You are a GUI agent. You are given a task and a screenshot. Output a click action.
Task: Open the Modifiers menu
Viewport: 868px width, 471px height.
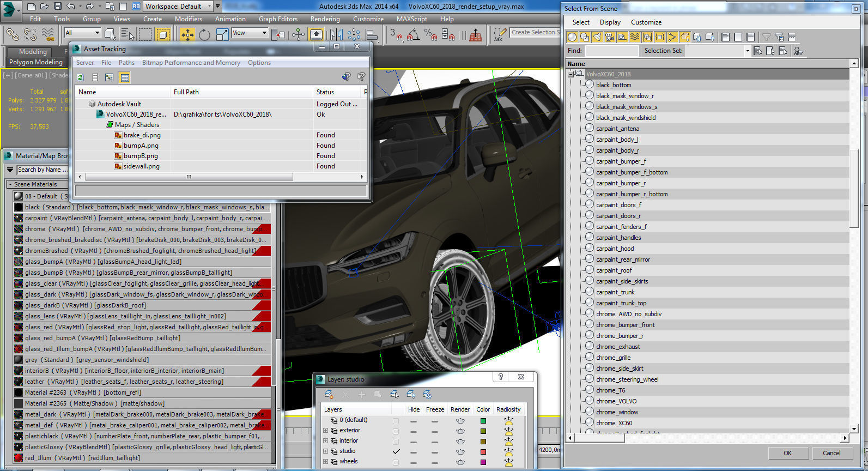(189, 19)
